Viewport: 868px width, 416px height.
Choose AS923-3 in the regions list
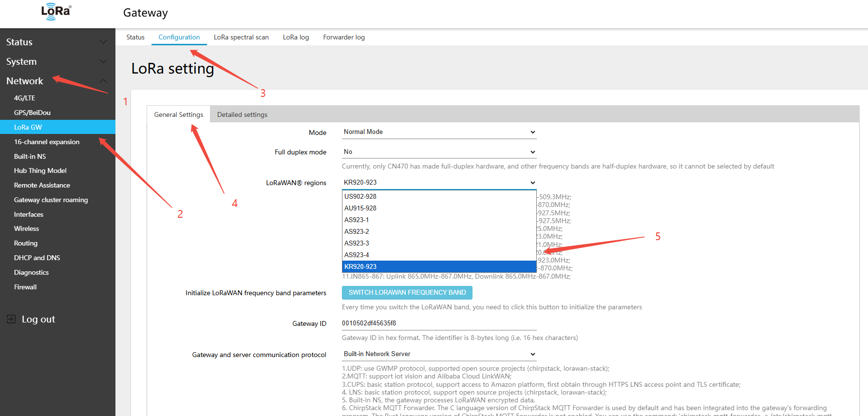click(357, 243)
